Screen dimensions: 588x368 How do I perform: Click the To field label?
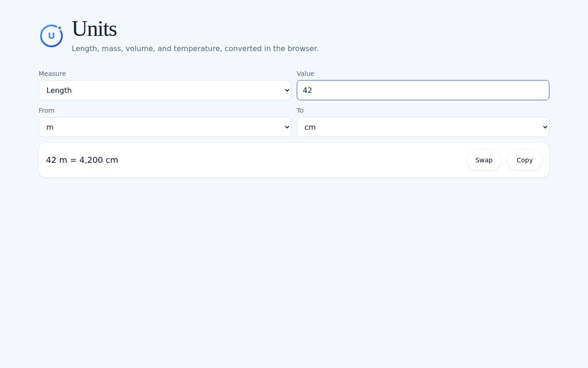click(300, 110)
